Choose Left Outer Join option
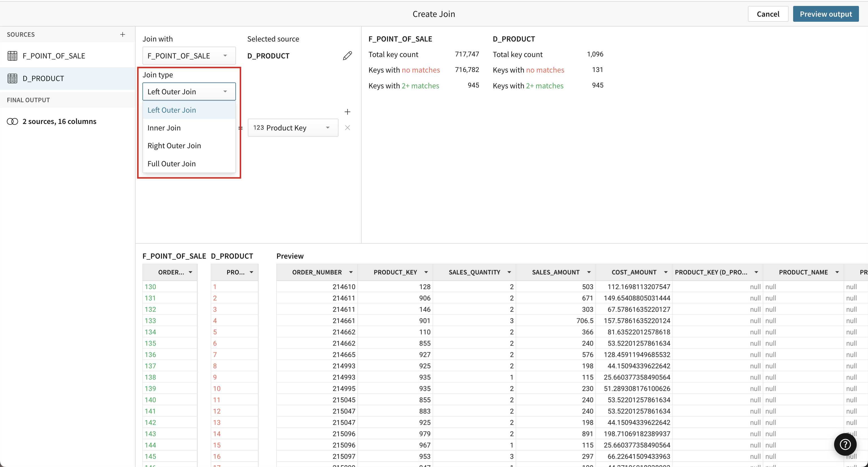Image resolution: width=868 pixels, height=467 pixels. pos(189,110)
